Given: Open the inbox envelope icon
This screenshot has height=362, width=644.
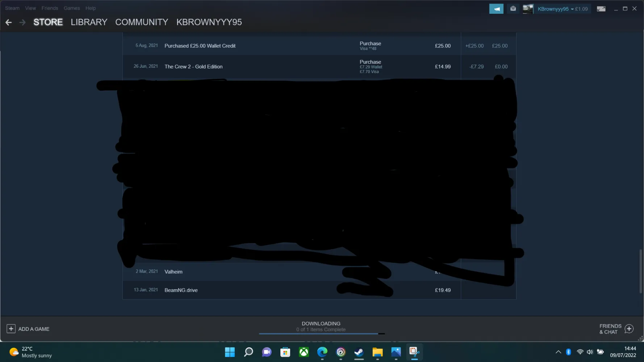Looking at the screenshot, I should 513,9.
